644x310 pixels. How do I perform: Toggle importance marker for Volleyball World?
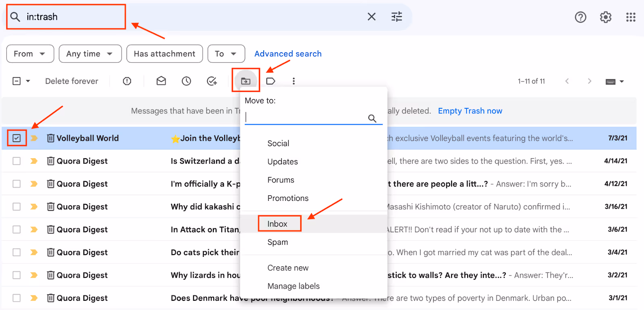(34, 138)
